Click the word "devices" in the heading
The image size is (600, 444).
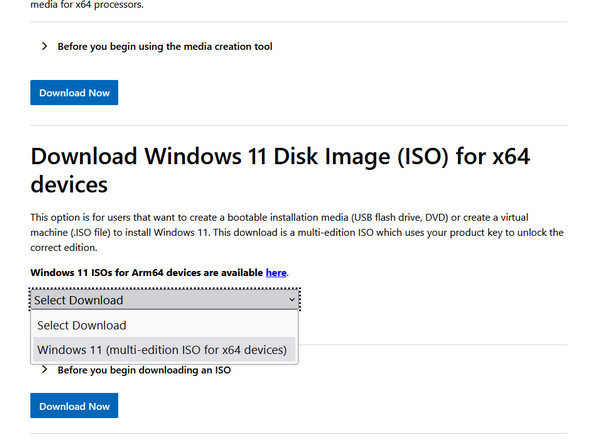pos(69,185)
